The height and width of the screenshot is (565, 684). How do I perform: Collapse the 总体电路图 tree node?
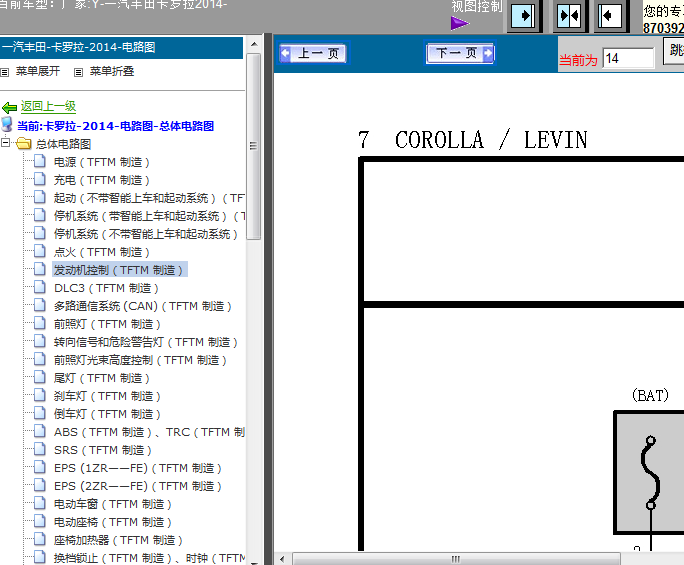[x=5, y=142]
